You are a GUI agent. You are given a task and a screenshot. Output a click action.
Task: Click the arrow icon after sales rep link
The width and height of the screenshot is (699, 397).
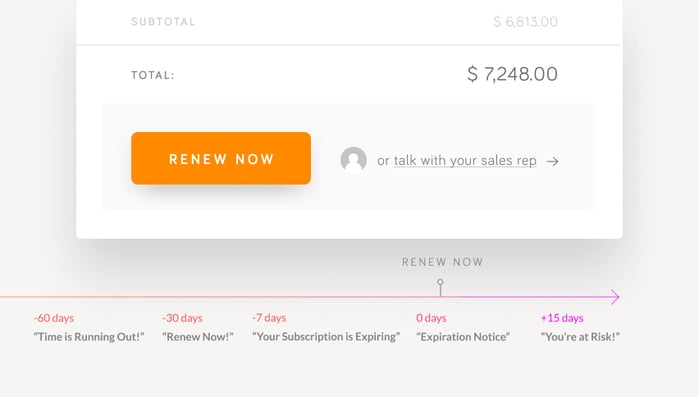click(552, 161)
